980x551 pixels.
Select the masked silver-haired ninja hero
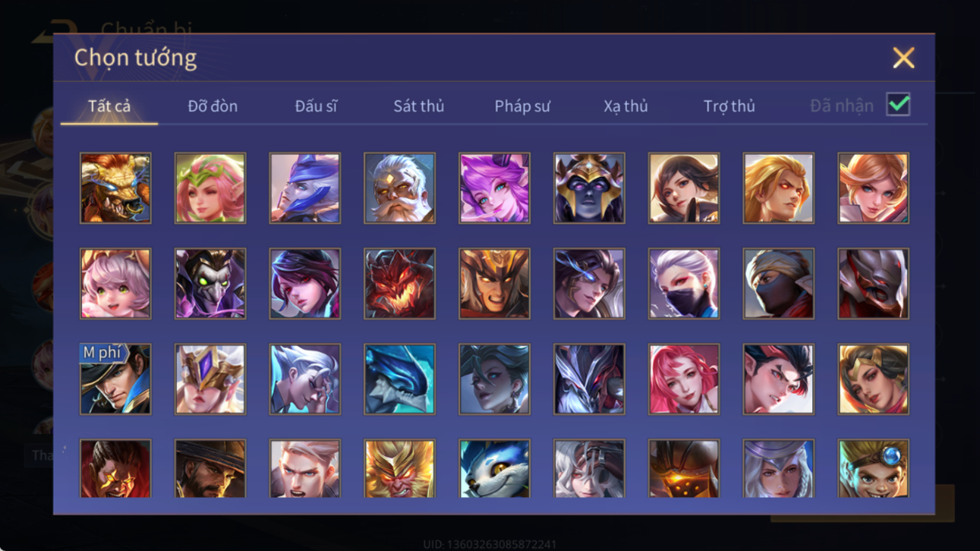pyautogui.click(x=684, y=284)
